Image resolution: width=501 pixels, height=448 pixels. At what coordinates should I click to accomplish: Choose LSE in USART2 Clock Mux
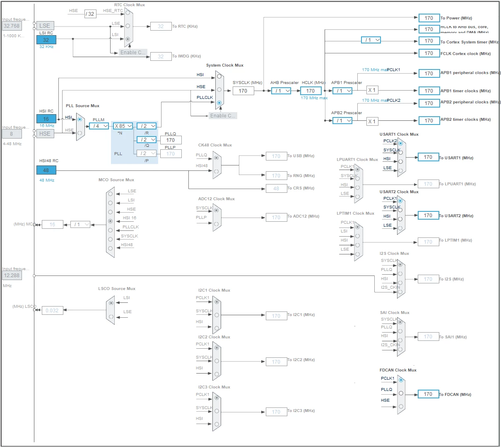point(400,228)
